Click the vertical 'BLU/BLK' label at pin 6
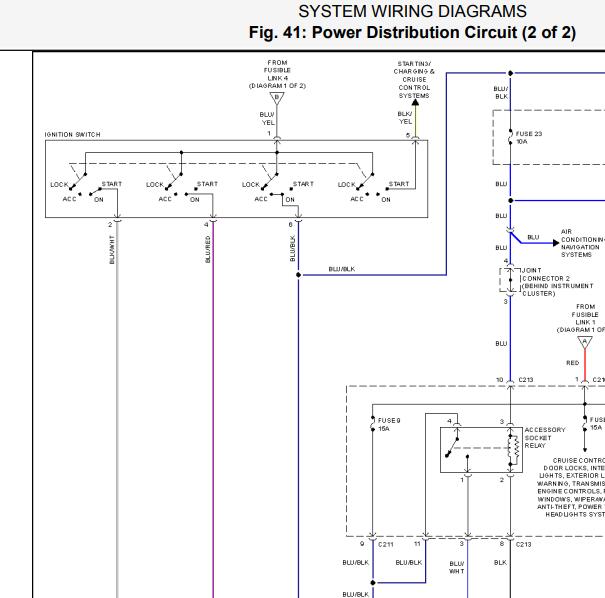 pos(292,248)
